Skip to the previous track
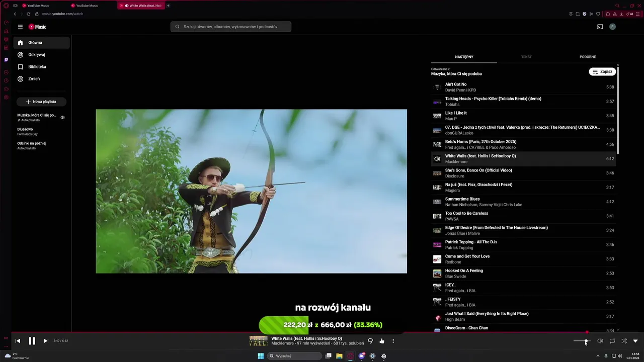 click(x=18, y=341)
